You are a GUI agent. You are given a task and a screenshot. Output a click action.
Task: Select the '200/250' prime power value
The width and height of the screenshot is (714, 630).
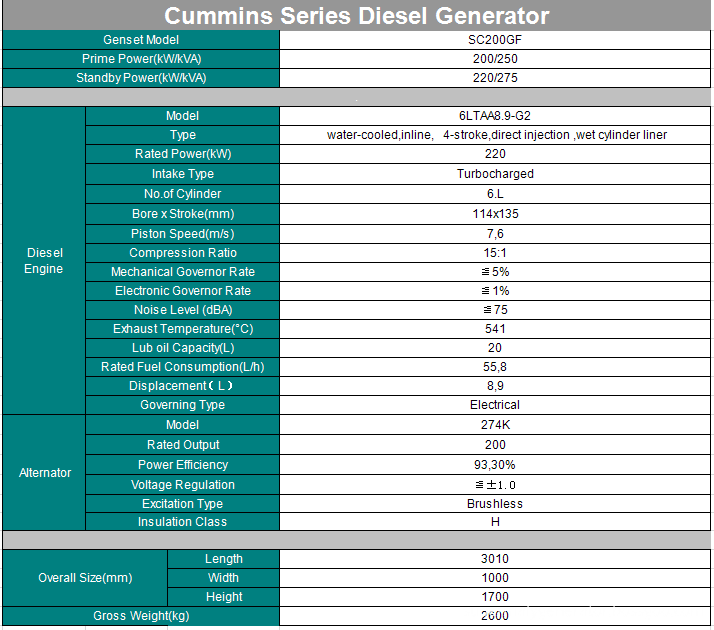pos(495,59)
